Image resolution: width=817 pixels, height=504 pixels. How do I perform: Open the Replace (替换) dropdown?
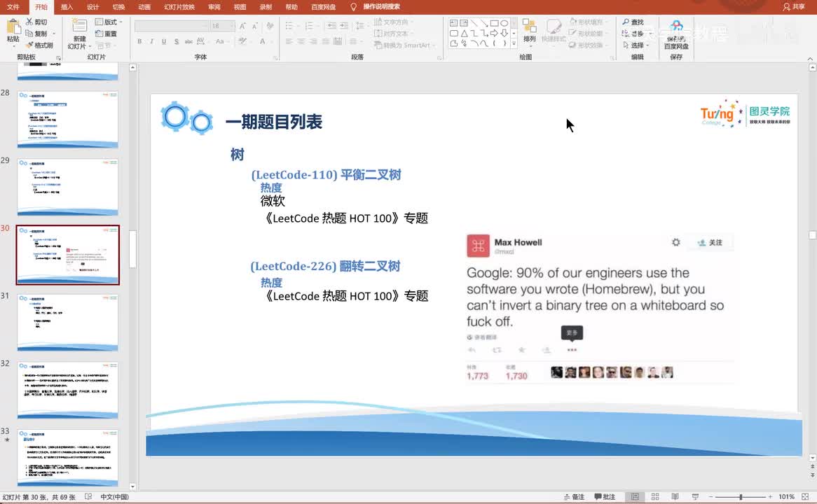(x=637, y=34)
